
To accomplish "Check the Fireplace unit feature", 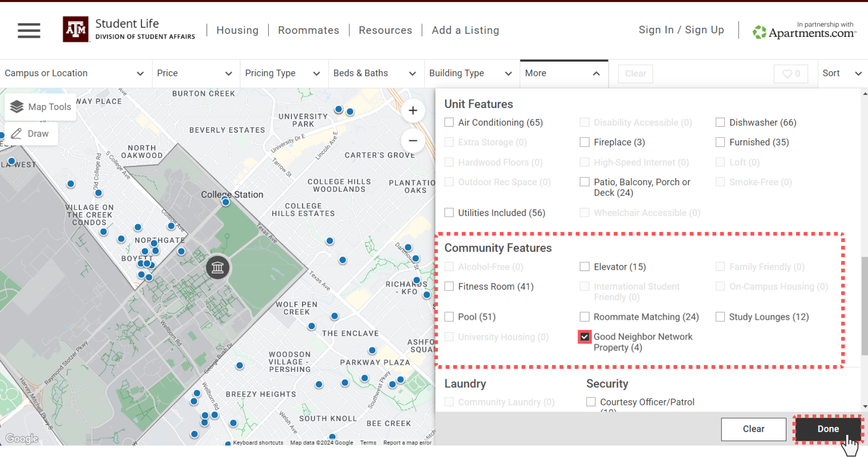I will [x=584, y=142].
